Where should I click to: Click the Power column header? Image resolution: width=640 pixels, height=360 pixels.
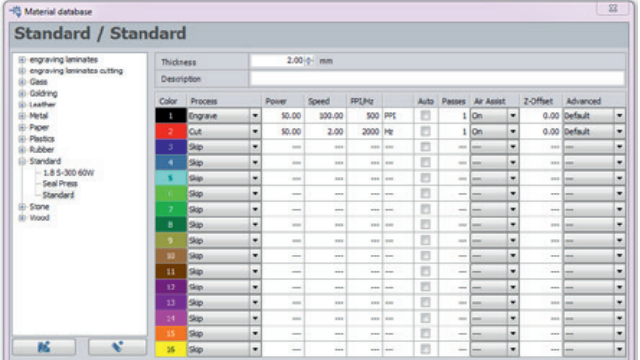(x=276, y=101)
